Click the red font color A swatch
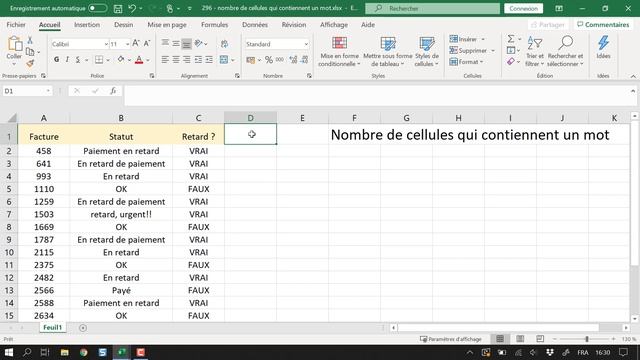This screenshot has height=360, width=640. (139, 60)
